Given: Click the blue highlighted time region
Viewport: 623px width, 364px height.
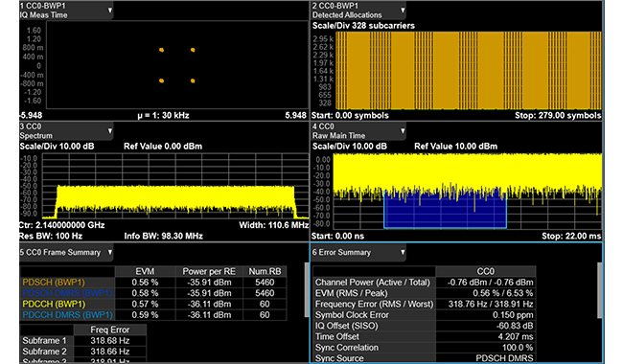Looking at the screenshot, I should 445,209.
